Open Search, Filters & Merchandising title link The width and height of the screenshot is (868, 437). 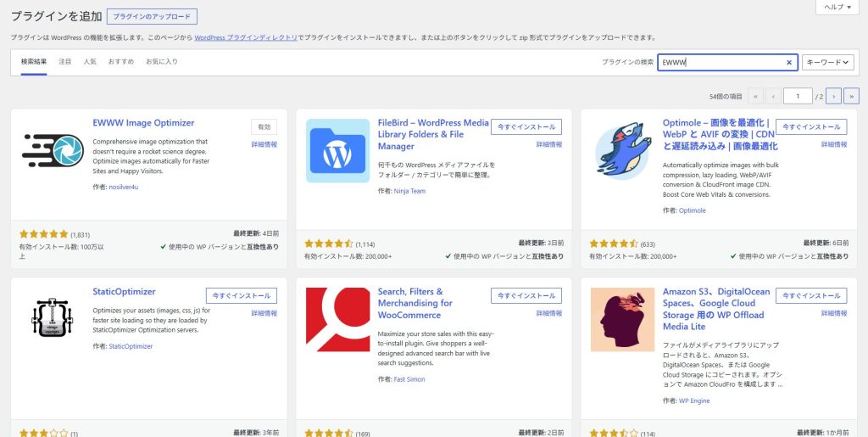pyautogui.click(x=415, y=304)
